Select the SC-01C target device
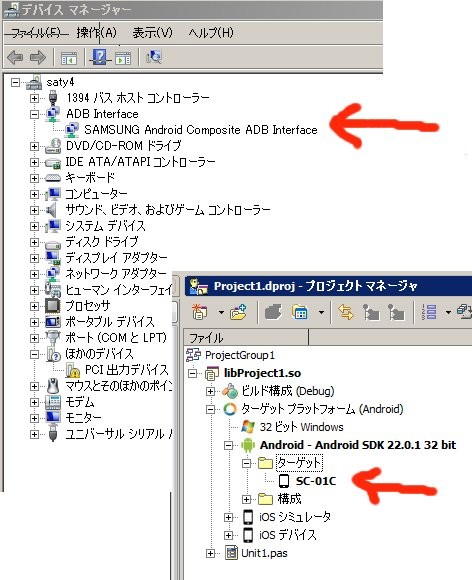472x580 pixels. pyautogui.click(x=316, y=481)
